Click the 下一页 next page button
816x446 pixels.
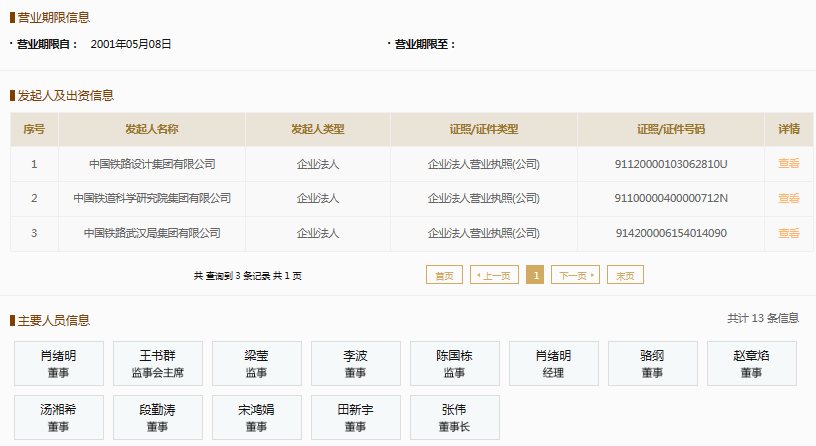point(576,275)
